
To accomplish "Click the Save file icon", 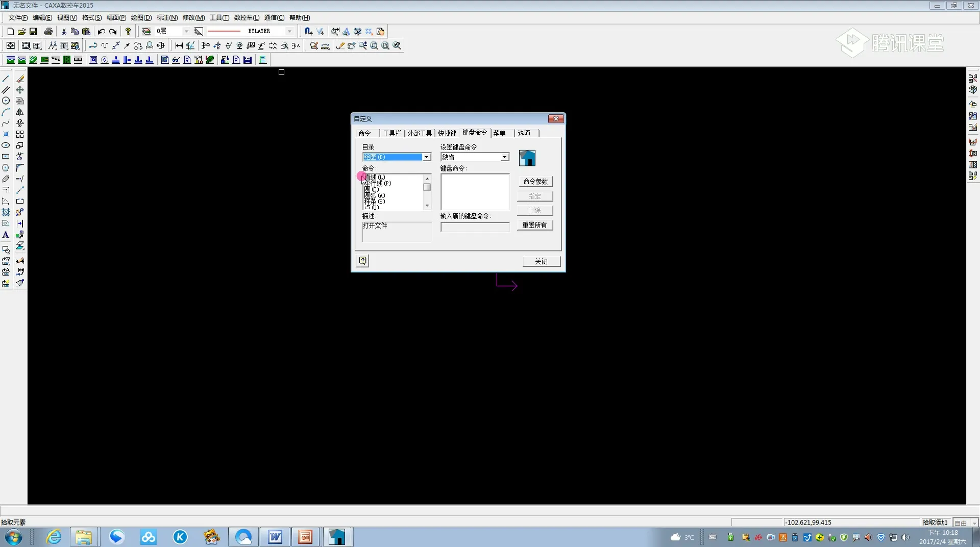I will (x=33, y=32).
